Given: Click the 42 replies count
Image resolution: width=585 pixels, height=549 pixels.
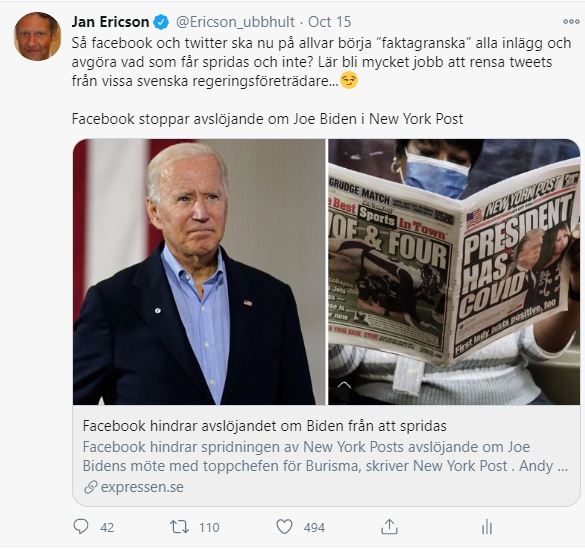Looking at the screenshot, I should click(x=107, y=527).
